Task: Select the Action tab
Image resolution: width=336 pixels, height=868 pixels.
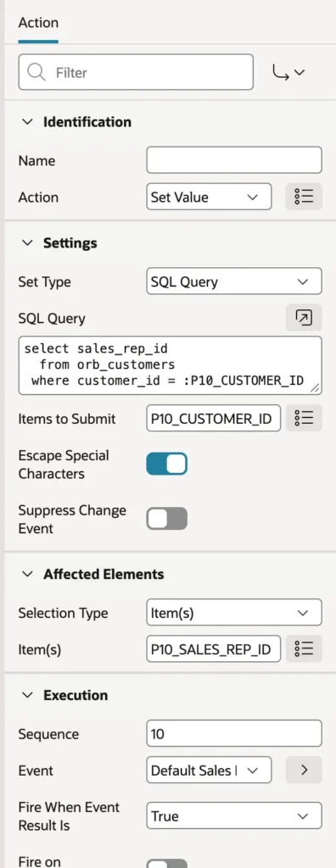Action: tap(38, 23)
